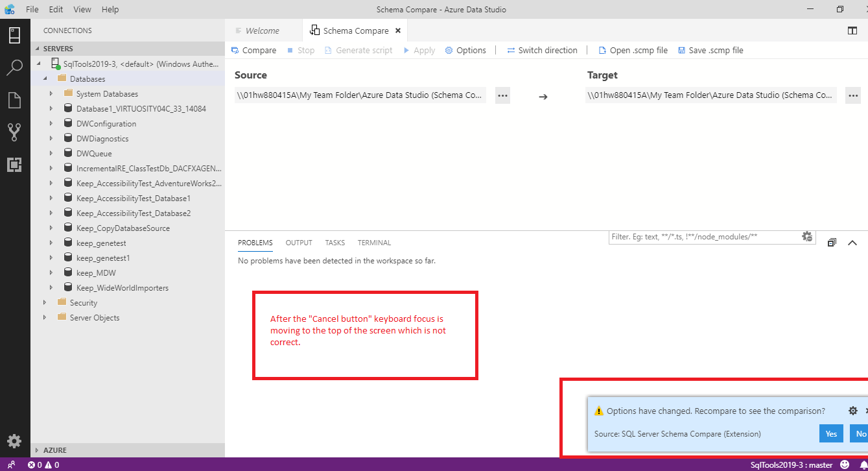
Task: Open the Connections view in the sidebar
Action: click(14, 35)
